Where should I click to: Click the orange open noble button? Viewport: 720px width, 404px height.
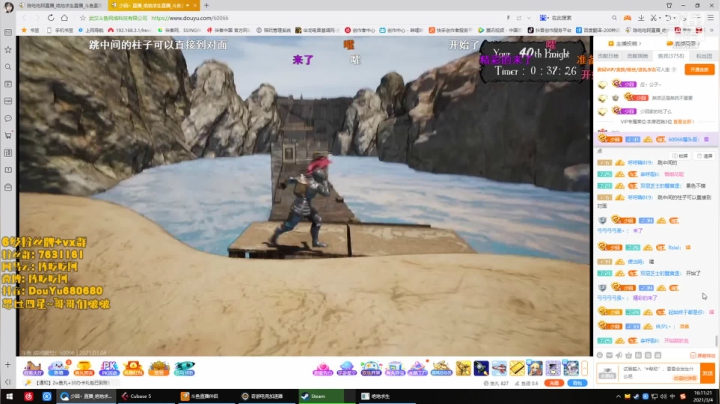[699, 69]
